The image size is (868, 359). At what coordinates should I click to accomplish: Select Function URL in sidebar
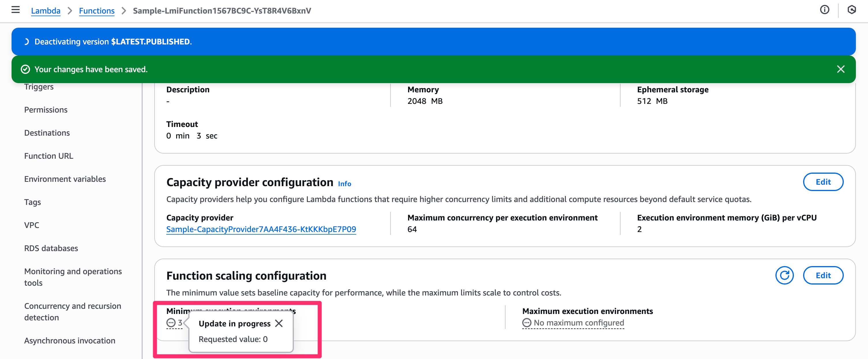(x=48, y=156)
